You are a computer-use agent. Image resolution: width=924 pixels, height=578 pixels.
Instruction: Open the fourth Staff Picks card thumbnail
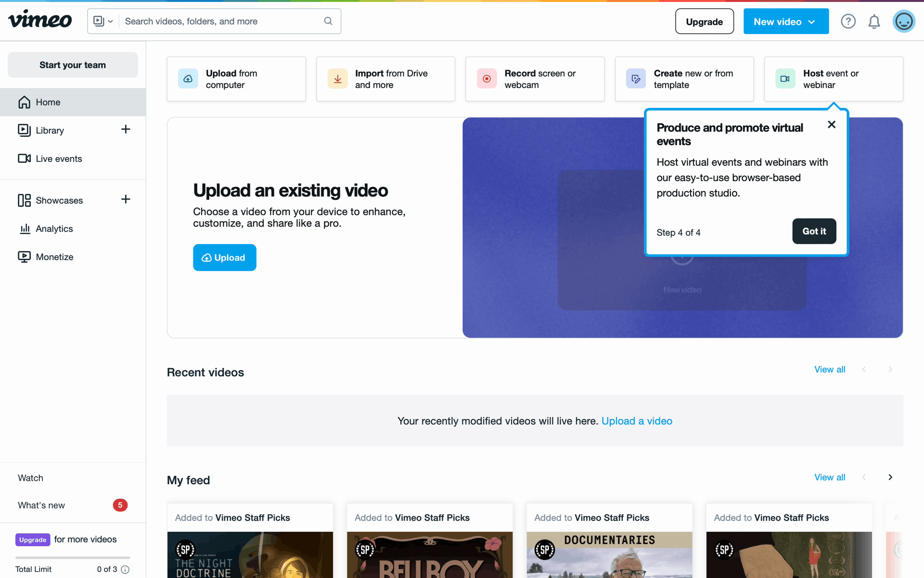coord(789,555)
